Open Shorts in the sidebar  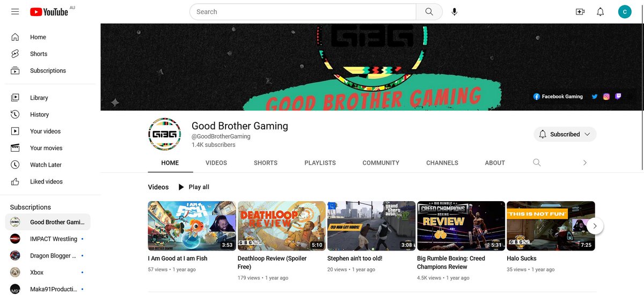tap(50, 54)
